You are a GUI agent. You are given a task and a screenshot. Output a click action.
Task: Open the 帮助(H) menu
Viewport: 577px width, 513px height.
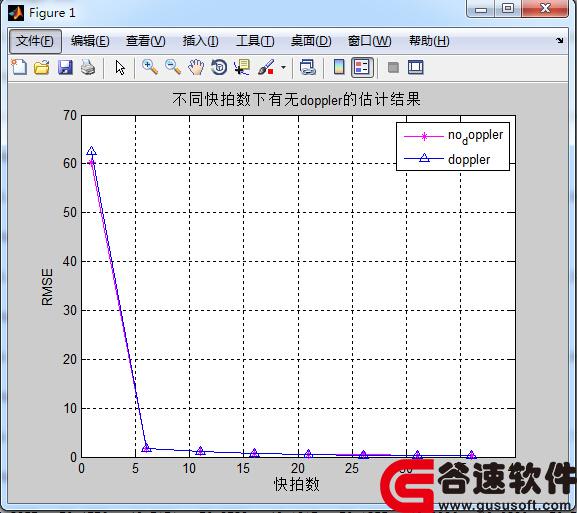coord(429,41)
